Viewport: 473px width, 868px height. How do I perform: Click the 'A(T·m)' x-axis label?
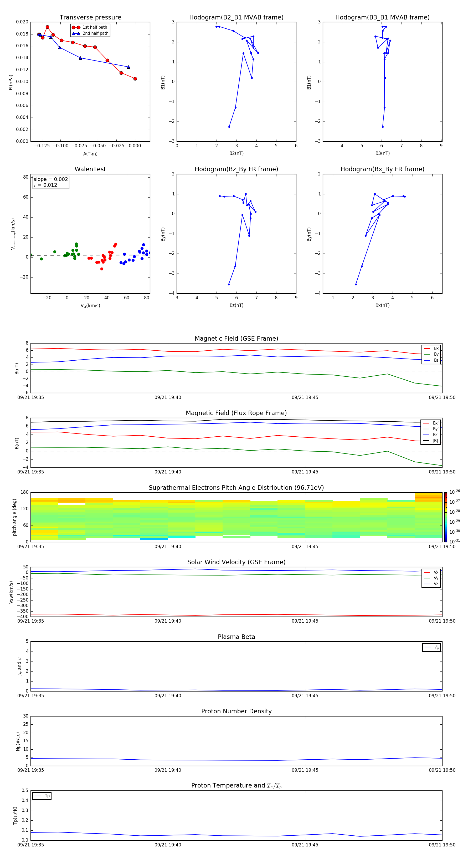[90, 154]
